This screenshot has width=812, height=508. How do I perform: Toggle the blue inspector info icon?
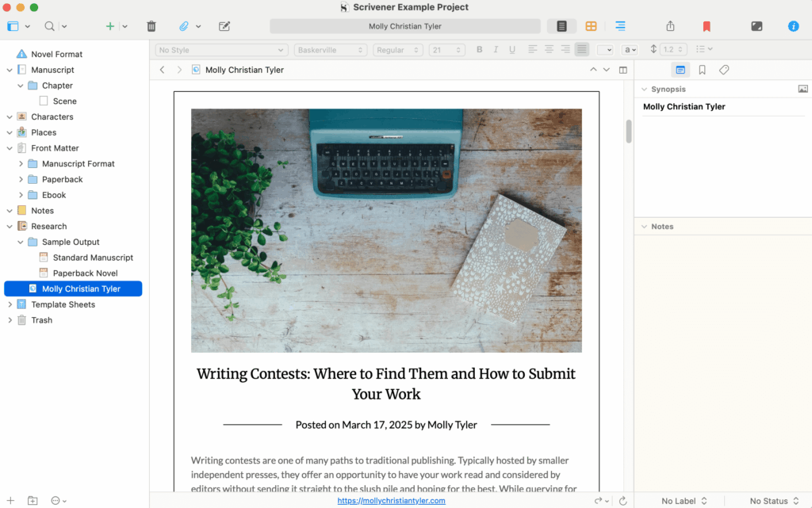tap(793, 26)
